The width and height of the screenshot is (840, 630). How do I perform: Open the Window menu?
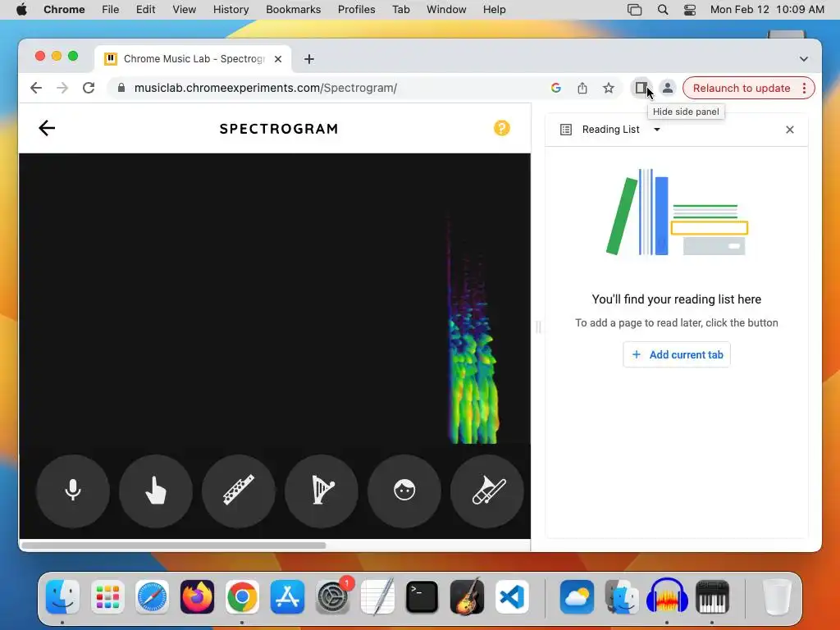coord(446,10)
